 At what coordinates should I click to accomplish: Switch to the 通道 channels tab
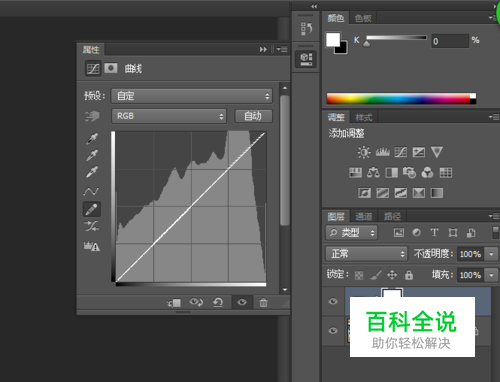363,217
